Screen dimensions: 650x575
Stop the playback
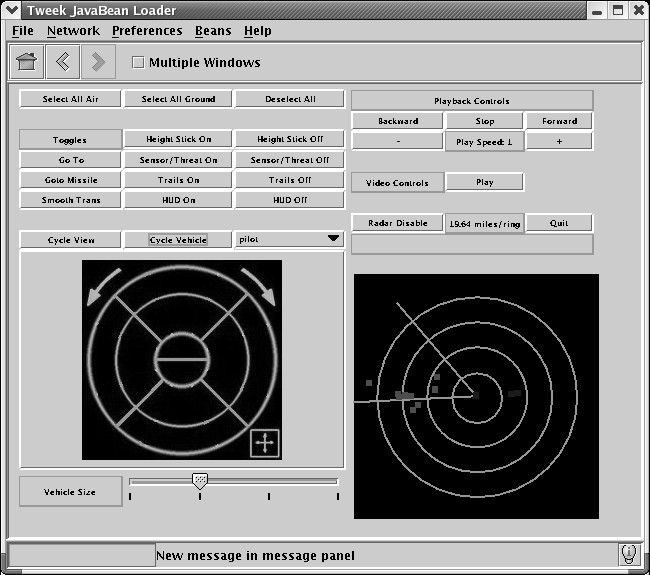(484, 121)
